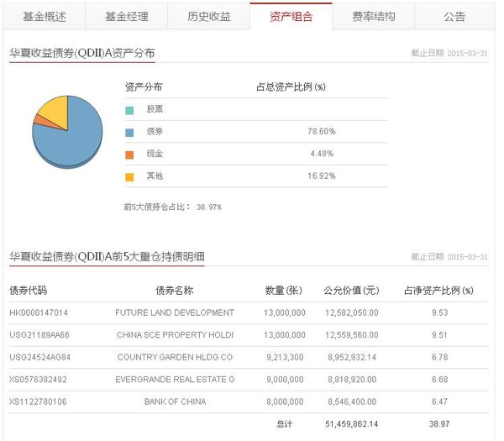Click the 数量(张) column header
Image resolution: width=504 pixels, height=441 pixels.
point(284,291)
